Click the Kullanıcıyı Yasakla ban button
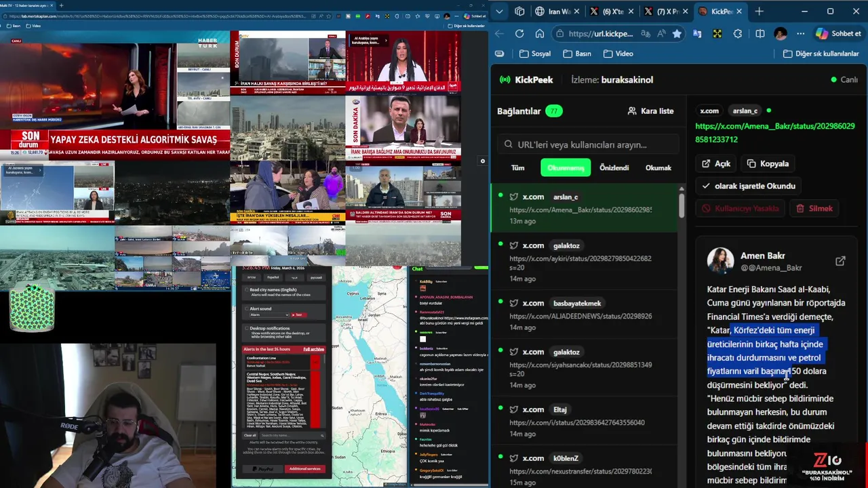The image size is (868, 488). (741, 208)
